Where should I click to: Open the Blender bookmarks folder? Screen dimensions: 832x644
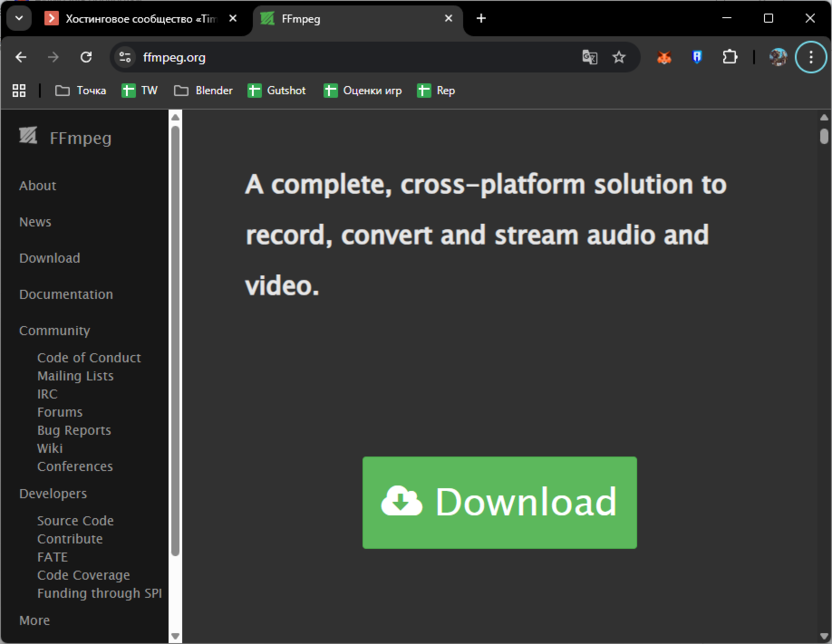click(203, 90)
